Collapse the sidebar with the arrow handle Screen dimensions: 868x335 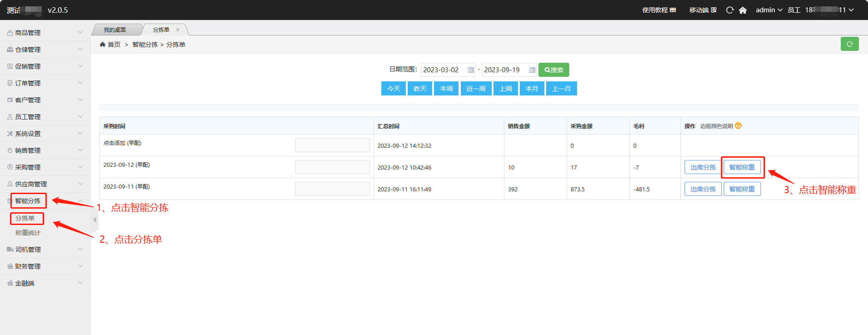click(x=94, y=220)
